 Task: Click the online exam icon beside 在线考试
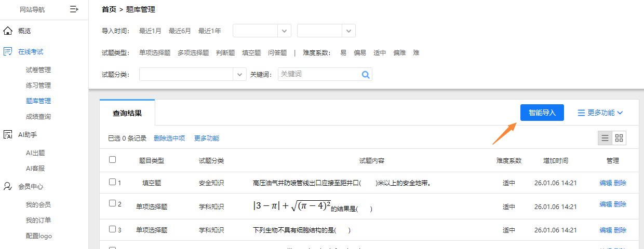[8, 51]
